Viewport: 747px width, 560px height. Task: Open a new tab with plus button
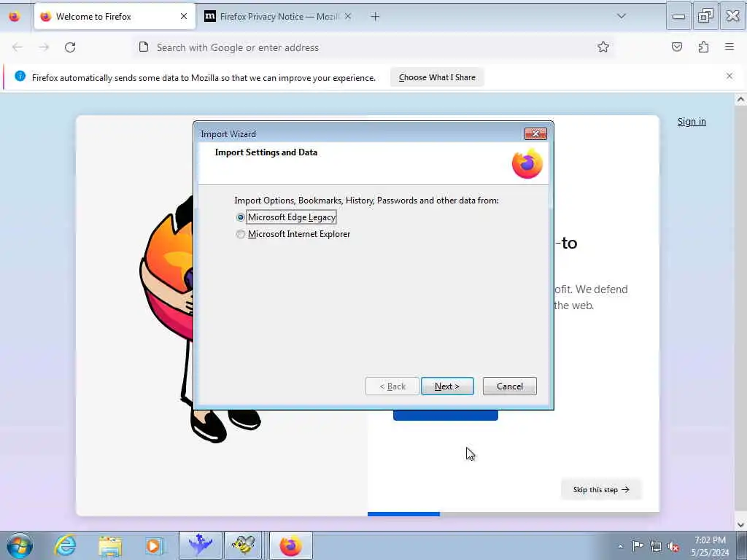375,17
